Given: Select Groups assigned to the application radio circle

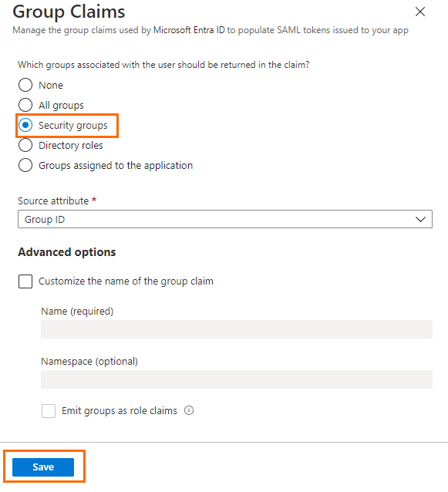Looking at the screenshot, I should (x=25, y=165).
